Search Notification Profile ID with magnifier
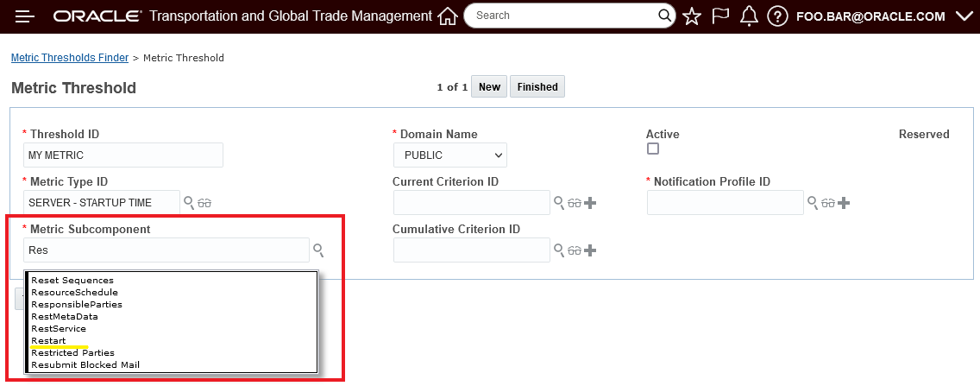Screen dimensions: 980x386 (813, 203)
